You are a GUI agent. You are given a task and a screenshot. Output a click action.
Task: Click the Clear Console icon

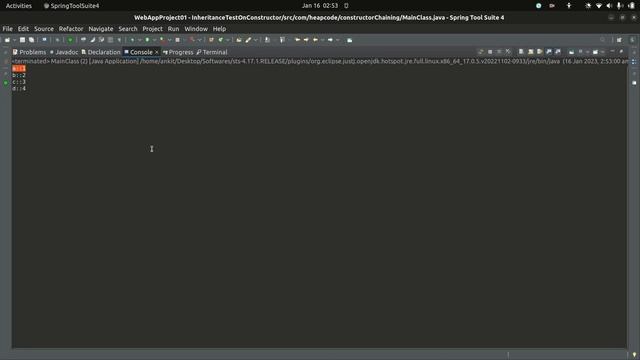521,52
